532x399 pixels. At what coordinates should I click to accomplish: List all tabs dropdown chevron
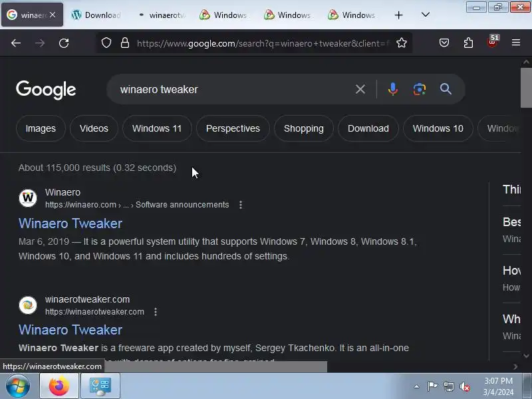pos(426,15)
